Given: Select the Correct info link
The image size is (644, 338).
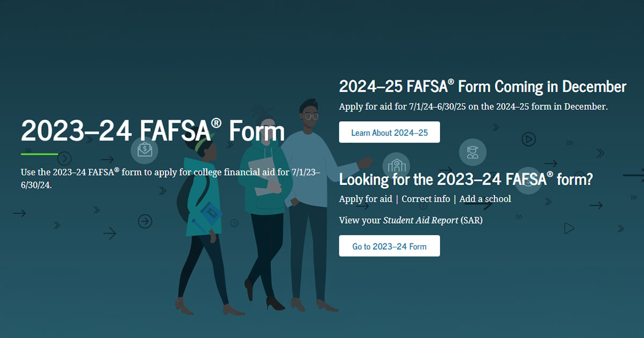Looking at the screenshot, I should (426, 199).
